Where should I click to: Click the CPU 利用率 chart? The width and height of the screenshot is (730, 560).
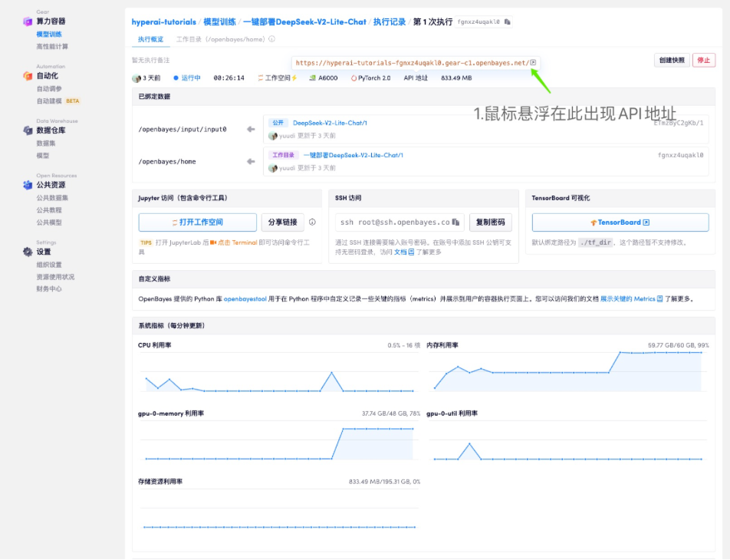(x=279, y=373)
